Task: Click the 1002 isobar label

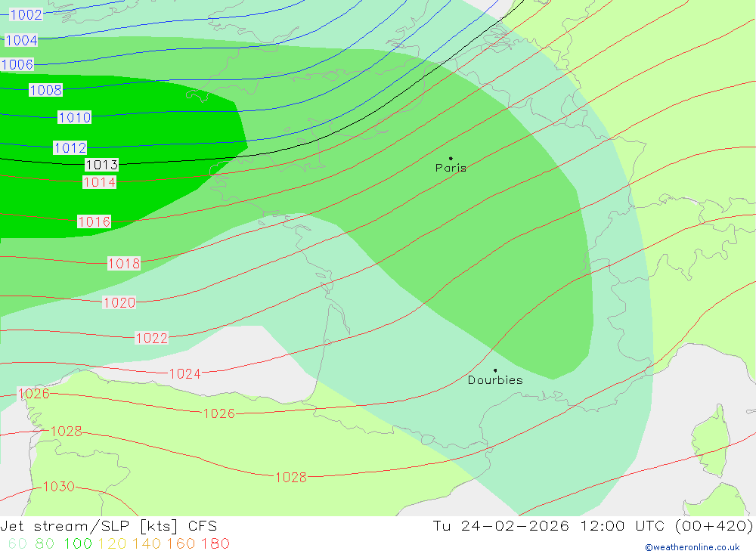Action: (x=26, y=14)
